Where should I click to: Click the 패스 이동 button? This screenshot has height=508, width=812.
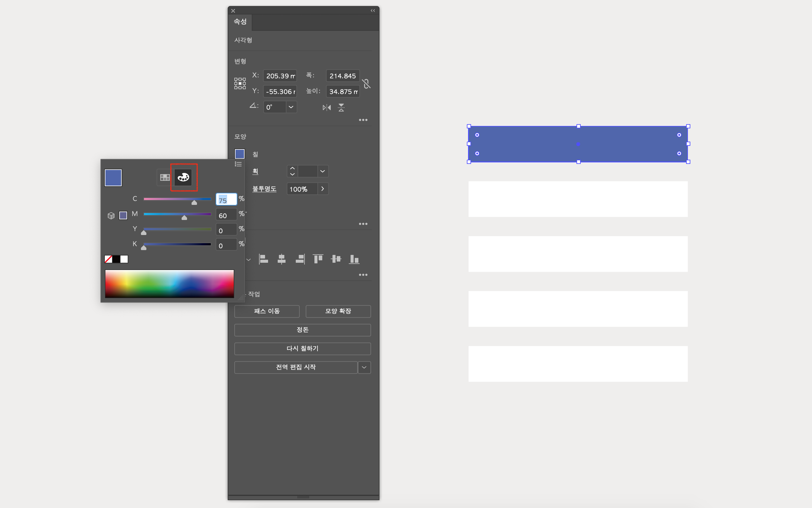coord(267,311)
